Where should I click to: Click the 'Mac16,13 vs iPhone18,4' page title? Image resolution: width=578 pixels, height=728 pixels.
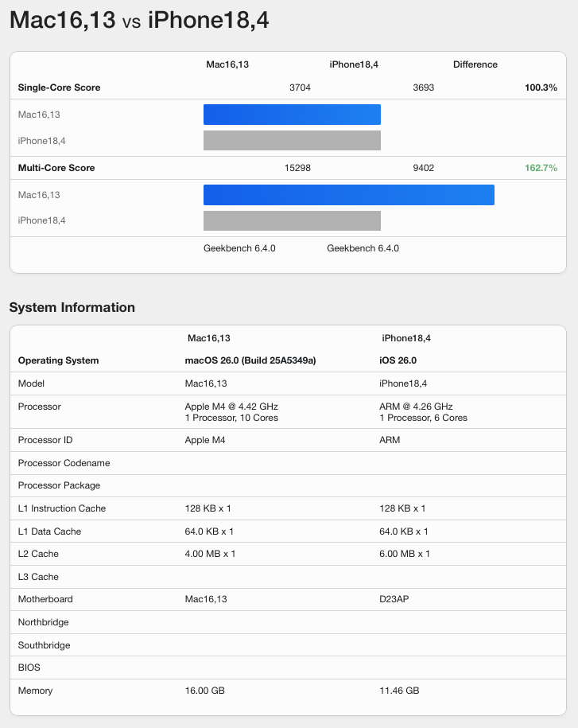pyautogui.click(x=139, y=21)
